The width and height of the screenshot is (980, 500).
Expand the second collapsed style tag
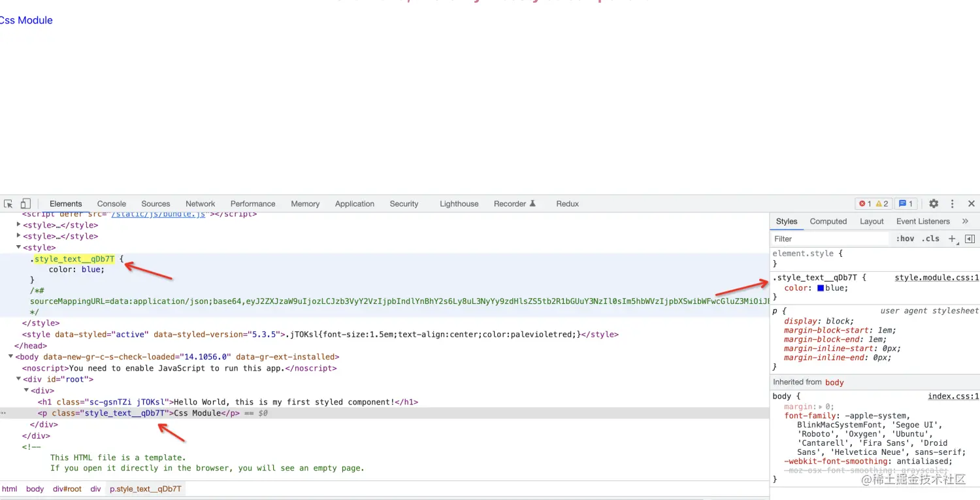pos(19,236)
